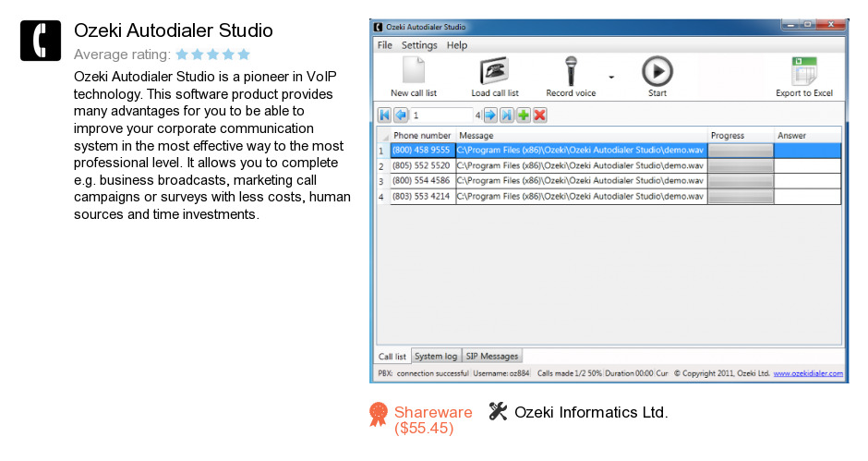The image size is (868, 461).
Task: Click the record position number field
Action: 441,115
